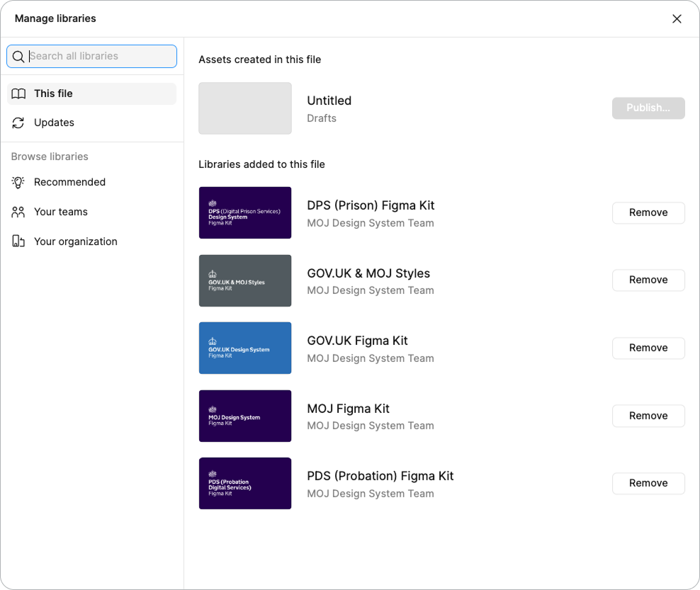
Task: Click the GOV.UK Figma Kit title
Action: tap(357, 341)
